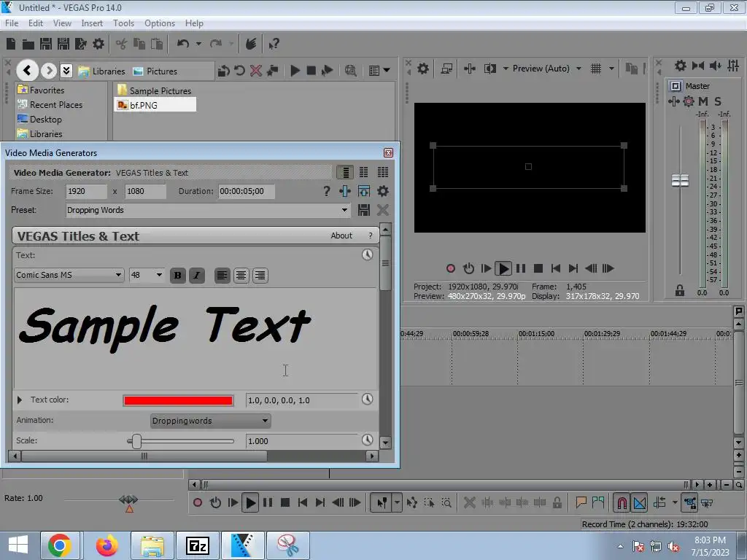This screenshot has width=747, height=560.
Task: Open the Edit menu
Action: pos(36,23)
